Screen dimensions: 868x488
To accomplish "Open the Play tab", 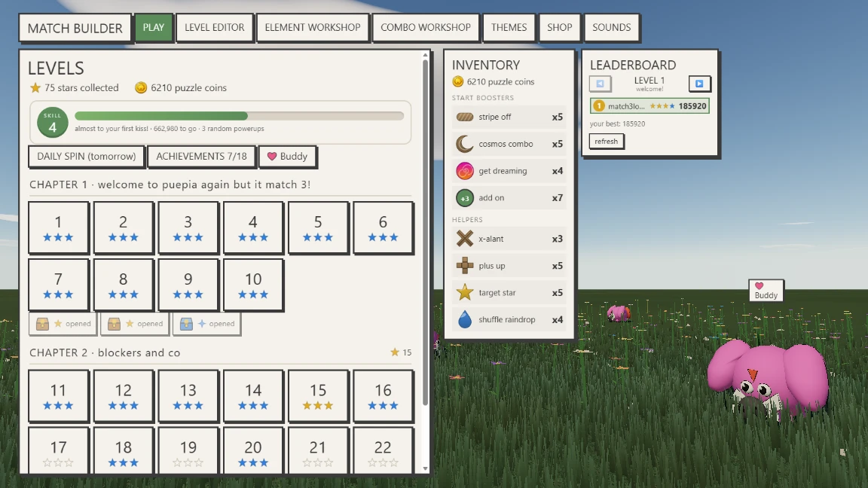I will pos(154,27).
